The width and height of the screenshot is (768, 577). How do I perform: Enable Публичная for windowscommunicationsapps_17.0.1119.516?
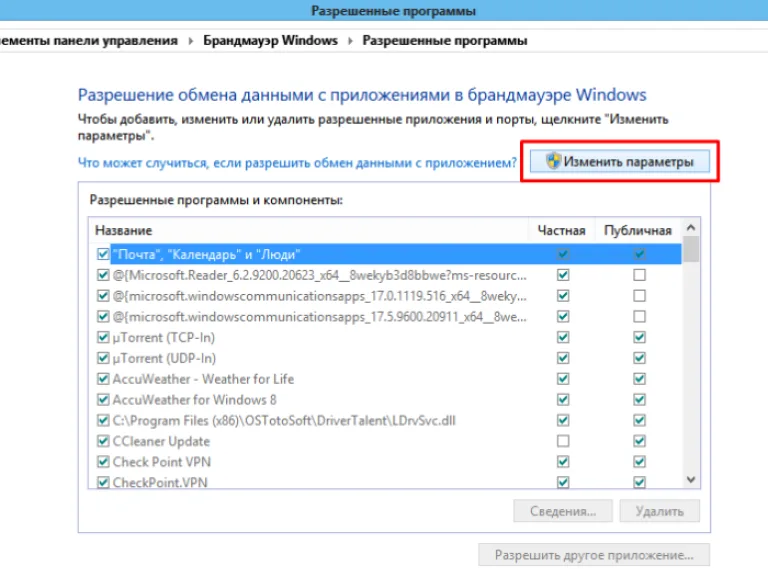[x=639, y=296]
